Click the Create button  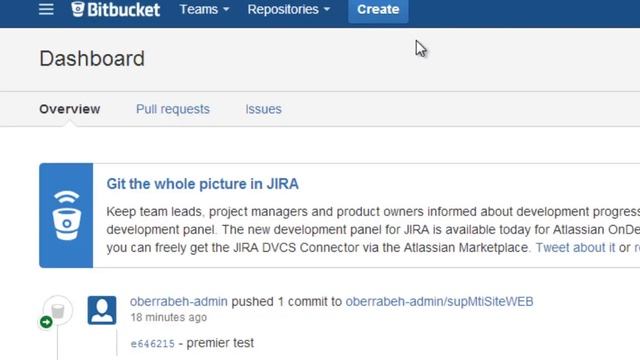click(378, 10)
